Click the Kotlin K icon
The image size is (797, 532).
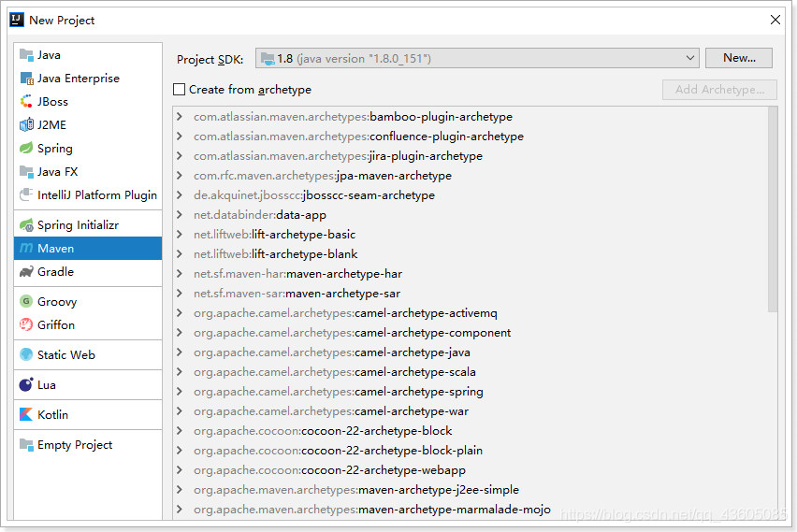coord(26,414)
